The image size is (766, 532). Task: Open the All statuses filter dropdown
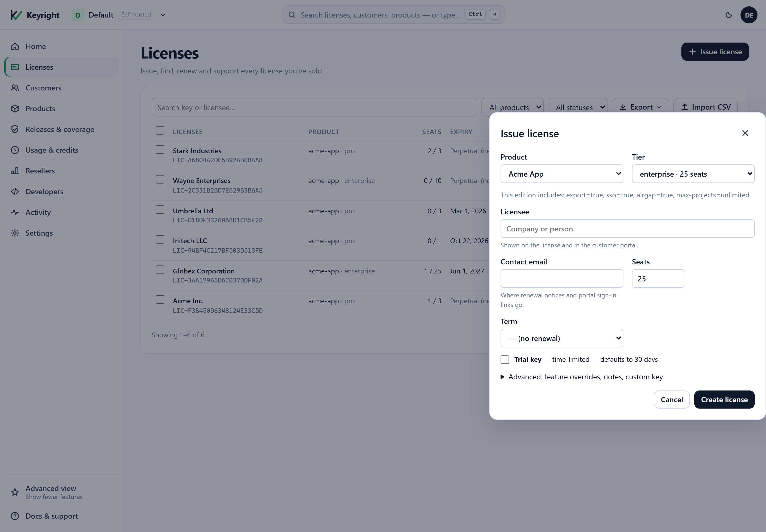tap(577, 107)
